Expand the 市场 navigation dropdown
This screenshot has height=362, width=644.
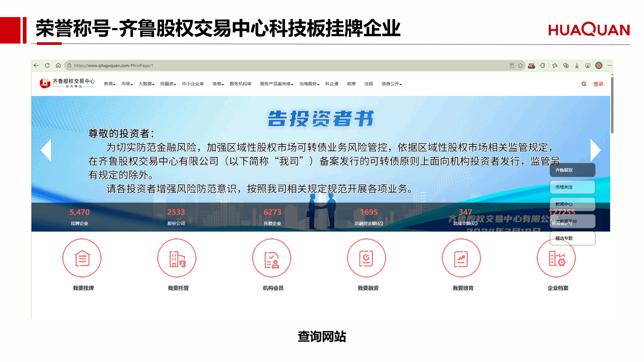coord(127,84)
